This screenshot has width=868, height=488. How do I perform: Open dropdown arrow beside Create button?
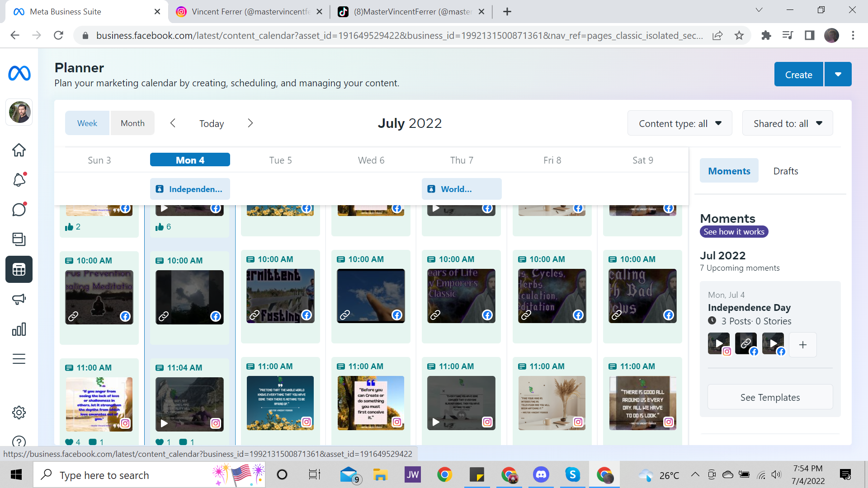coord(838,75)
